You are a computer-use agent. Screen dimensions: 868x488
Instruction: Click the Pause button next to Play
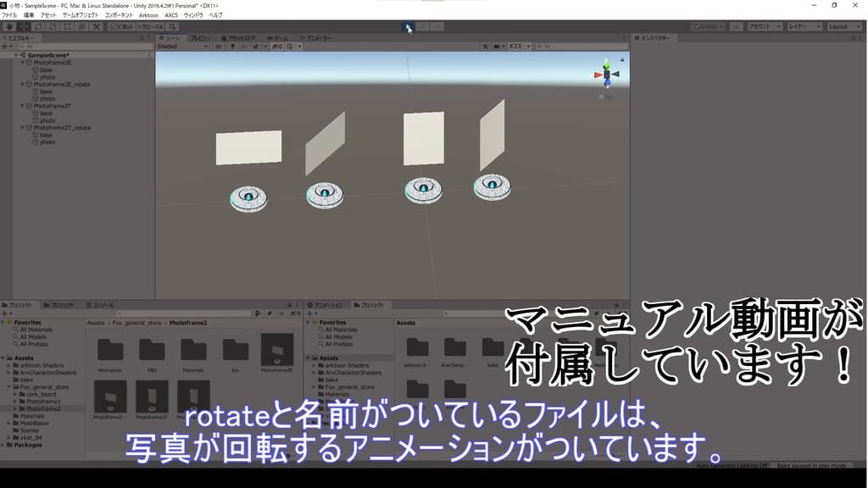pyautogui.click(x=424, y=26)
